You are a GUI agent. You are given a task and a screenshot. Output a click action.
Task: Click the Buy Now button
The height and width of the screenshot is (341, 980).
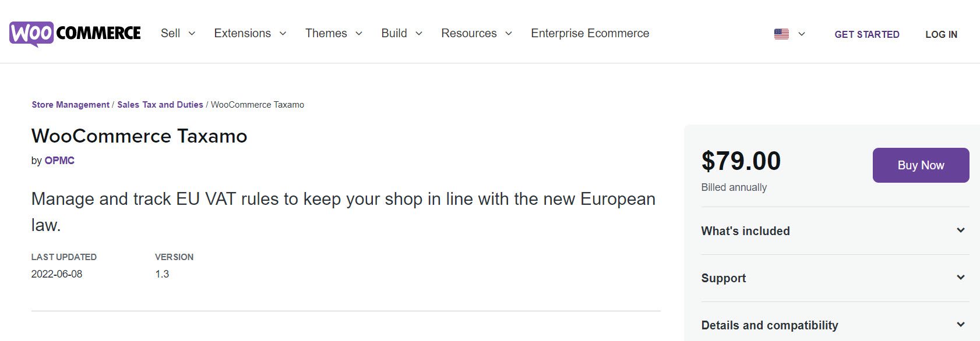pyautogui.click(x=921, y=165)
